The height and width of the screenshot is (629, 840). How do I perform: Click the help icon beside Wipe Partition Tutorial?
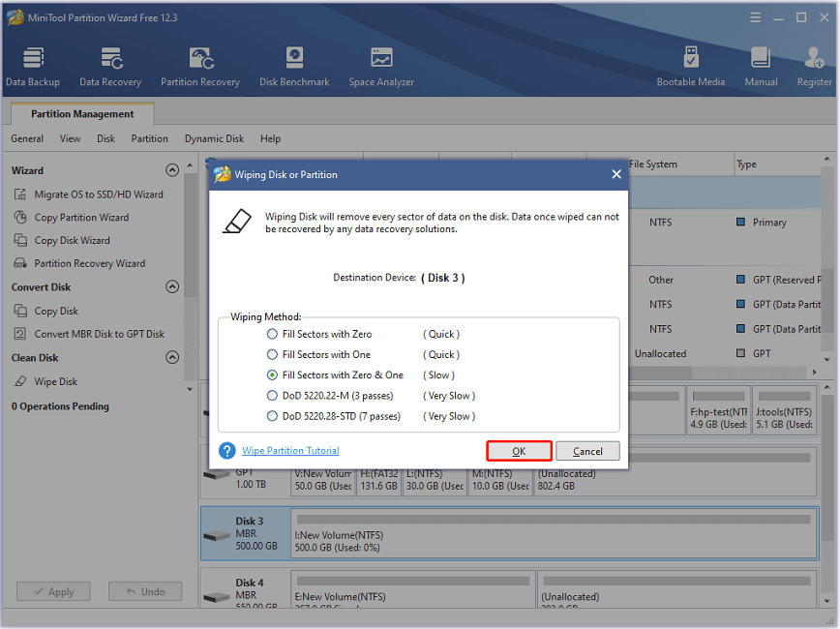coord(227,451)
